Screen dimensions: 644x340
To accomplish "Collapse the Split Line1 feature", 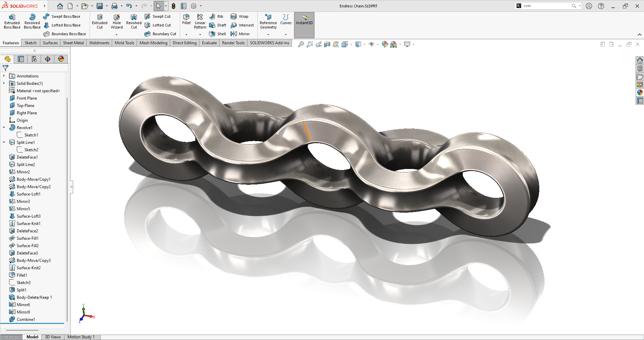I will 4,143.
